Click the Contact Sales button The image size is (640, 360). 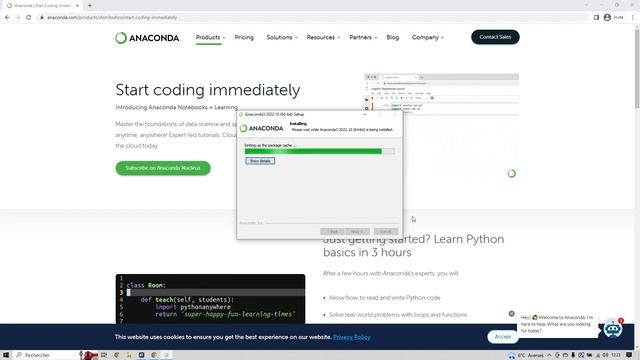click(495, 37)
